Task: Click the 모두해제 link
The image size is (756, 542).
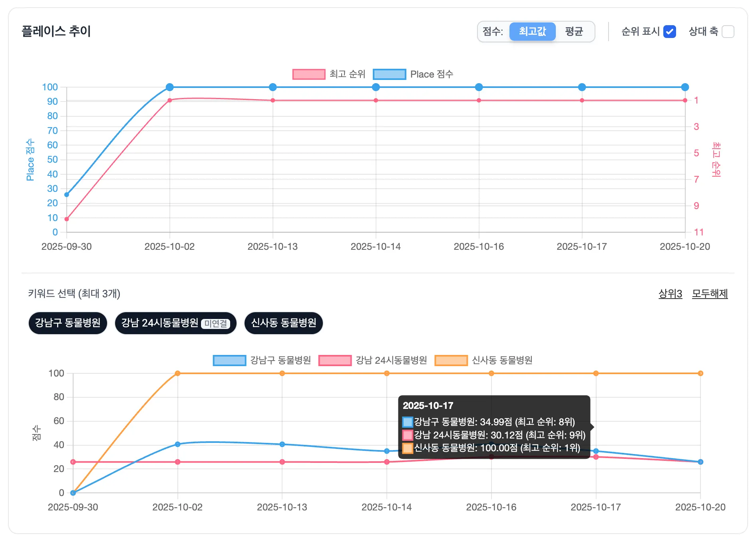Action: [x=710, y=294]
